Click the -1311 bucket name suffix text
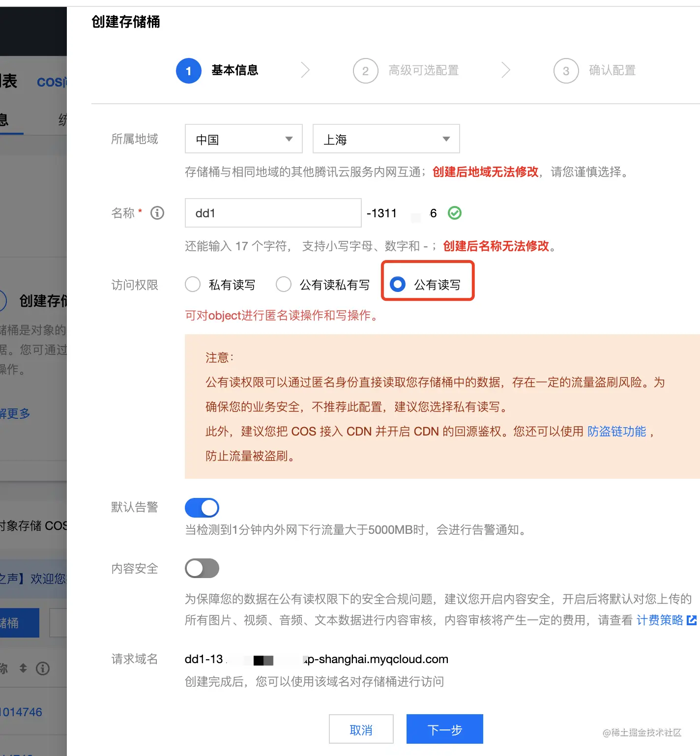Image resolution: width=700 pixels, height=756 pixels. (381, 213)
